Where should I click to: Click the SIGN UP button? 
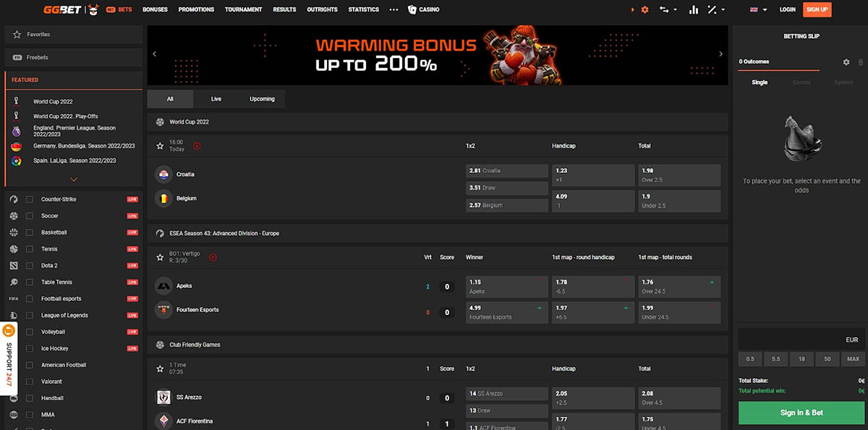[x=817, y=9]
